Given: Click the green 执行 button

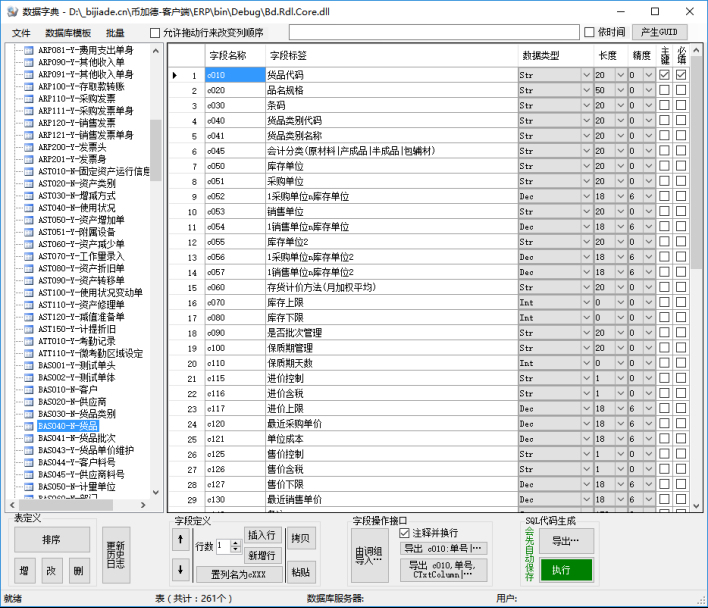Looking at the screenshot, I should coord(566,570).
